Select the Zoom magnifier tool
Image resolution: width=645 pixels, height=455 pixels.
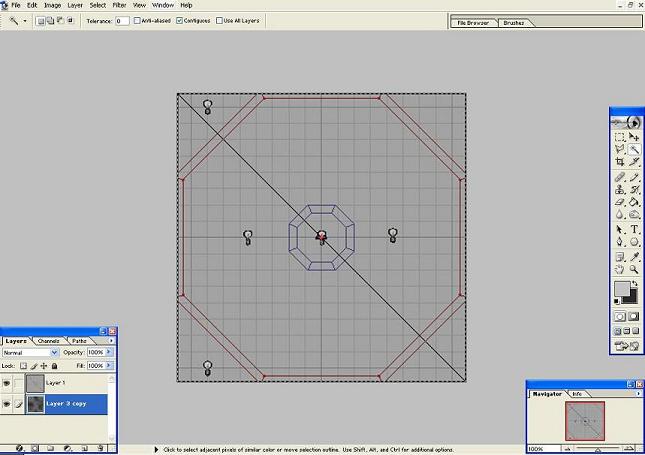pos(634,269)
